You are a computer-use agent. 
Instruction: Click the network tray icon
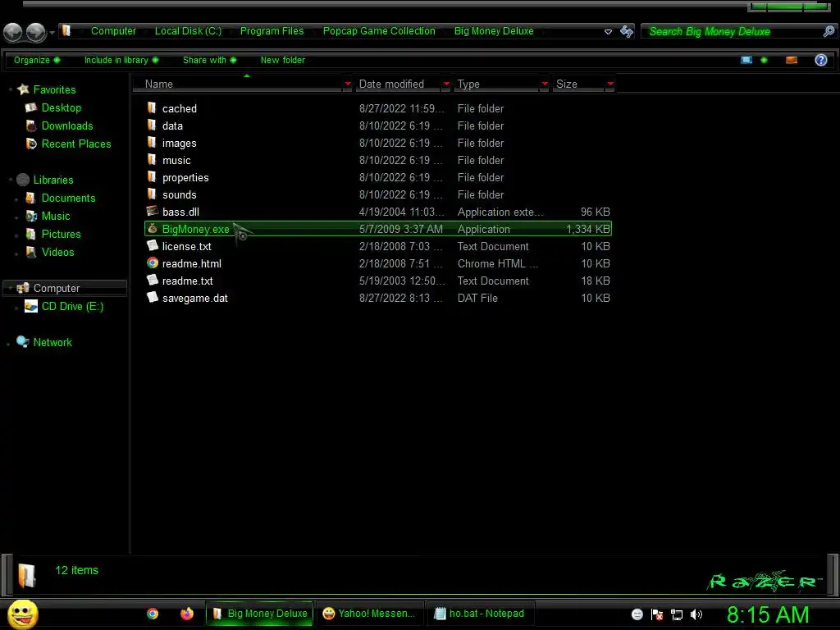point(677,614)
